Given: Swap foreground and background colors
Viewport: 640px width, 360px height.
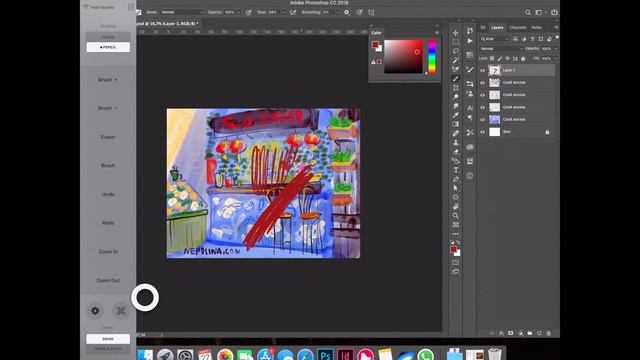Looking at the screenshot, I should 458,242.
